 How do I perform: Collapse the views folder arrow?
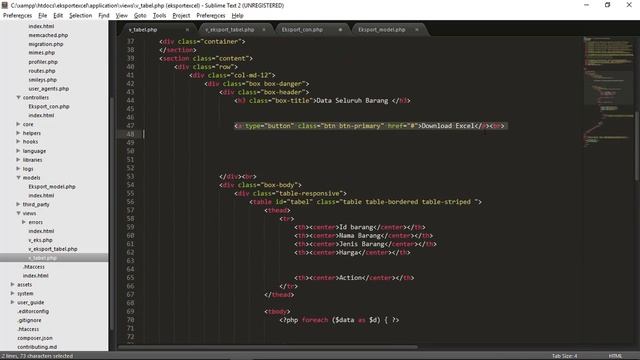tap(18, 213)
